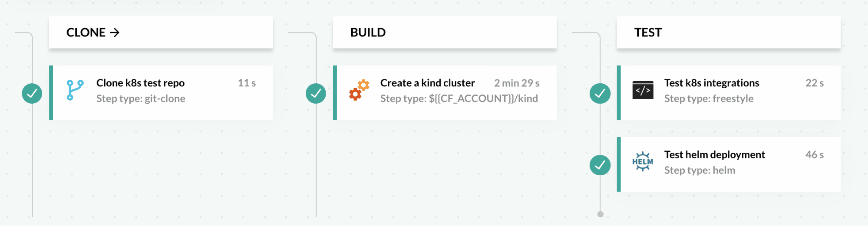Image resolution: width=868 pixels, height=226 pixels.
Task: Select the Test helm deployment step title
Action: click(x=714, y=154)
